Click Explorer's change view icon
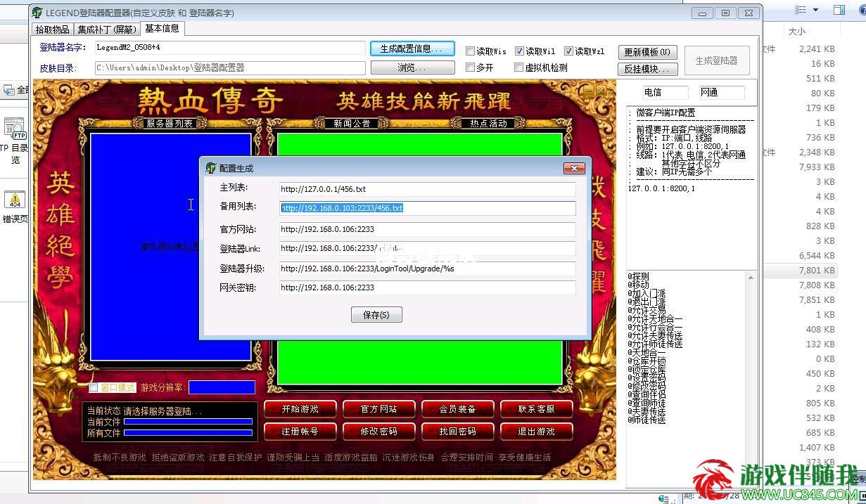The width and height of the screenshot is (866, 504). tap(801, 10)
